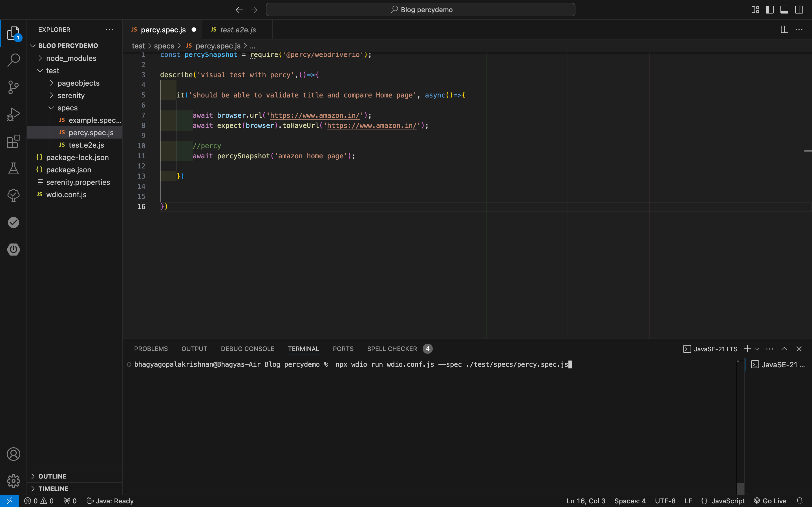Screen dimensions: 812x507
Task: Click the title bar search field
Action: click(x=420, y=10)
